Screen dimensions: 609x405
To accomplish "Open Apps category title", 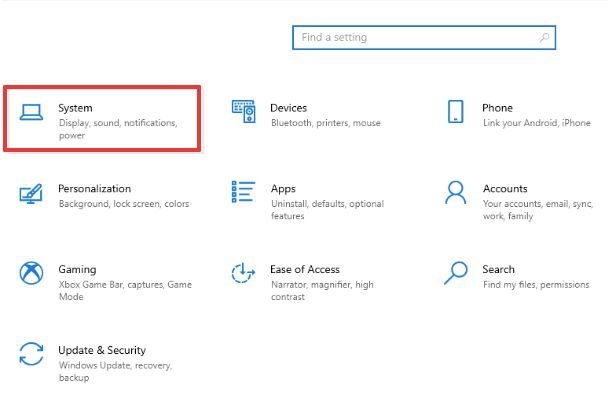I will tap(283, 189).
